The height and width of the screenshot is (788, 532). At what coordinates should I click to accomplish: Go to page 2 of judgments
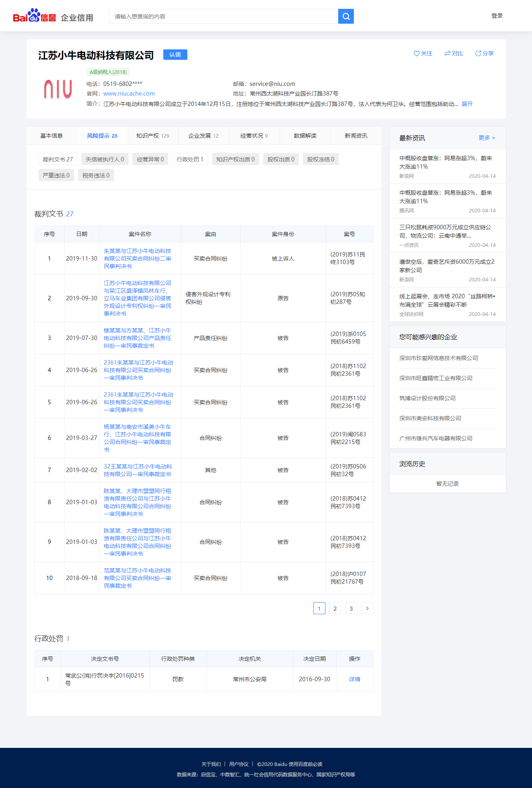click(335, 608)
